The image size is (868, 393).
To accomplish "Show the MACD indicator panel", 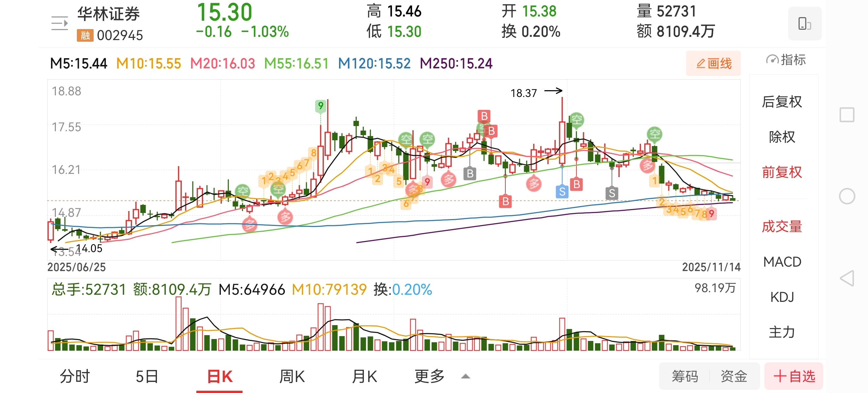I will coord(782,262).
